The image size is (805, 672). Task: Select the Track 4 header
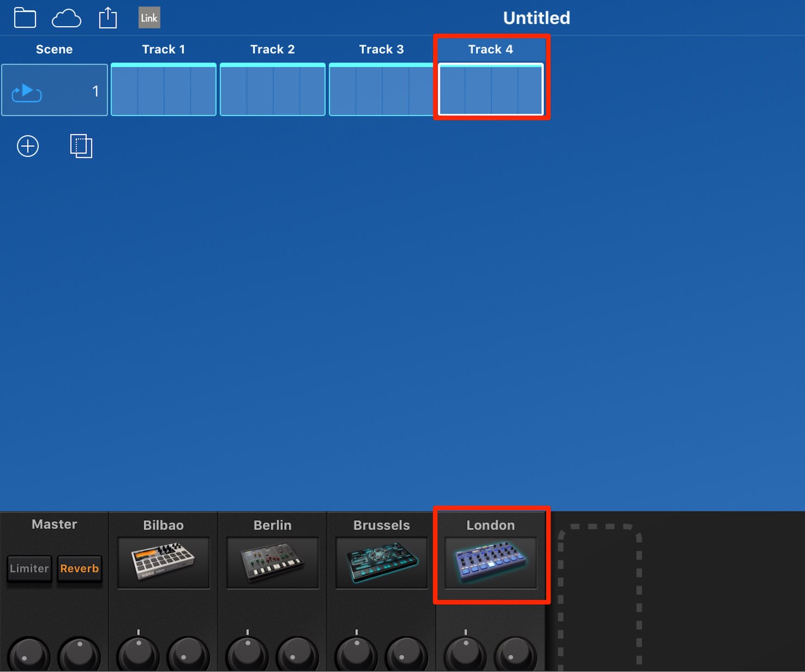[x=491, y=49]
